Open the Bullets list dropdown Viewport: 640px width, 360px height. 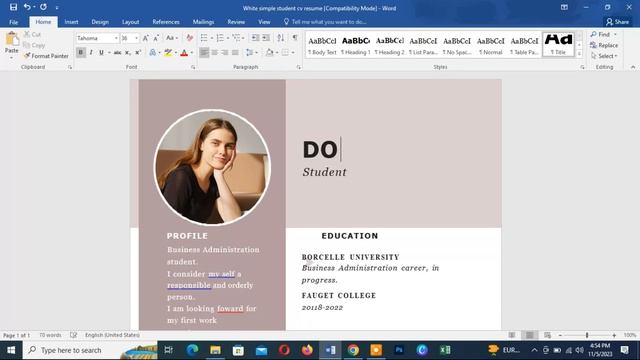coord(212,38)
